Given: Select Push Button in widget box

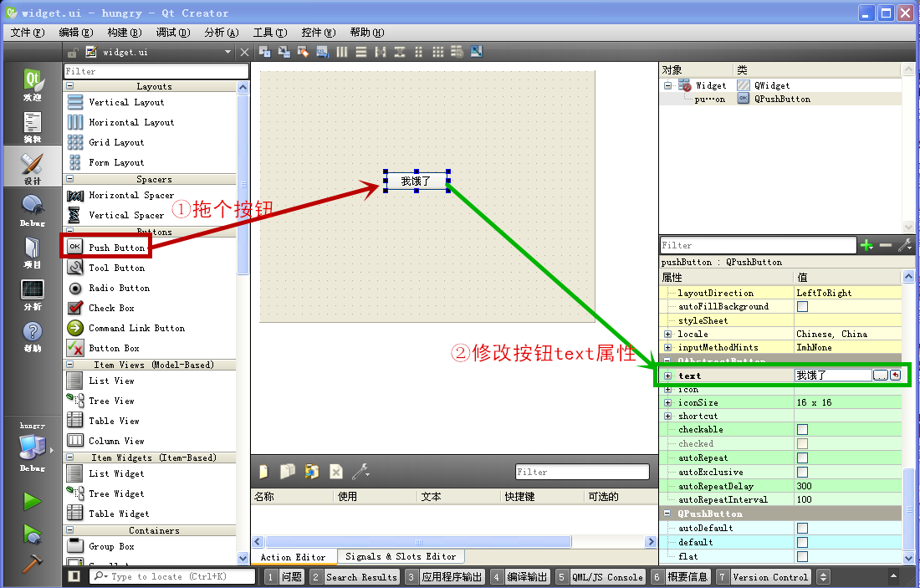Looking at the screenshot, I should (105, 247).
